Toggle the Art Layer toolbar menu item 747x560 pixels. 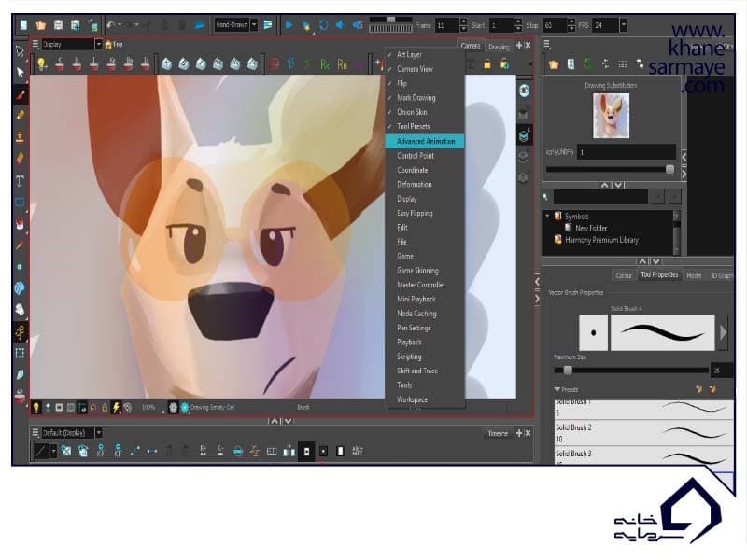pyautogui.click(x=425, y=55)
